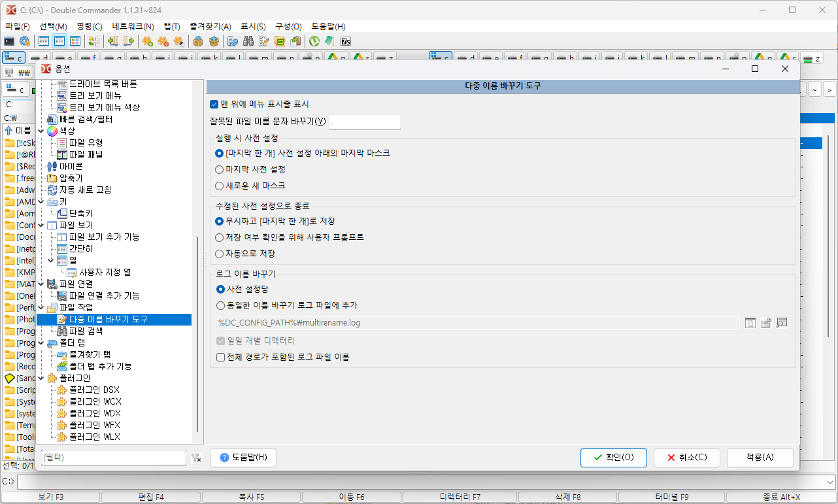Click the multi-rename tool toolbar icon

[264, 41]
